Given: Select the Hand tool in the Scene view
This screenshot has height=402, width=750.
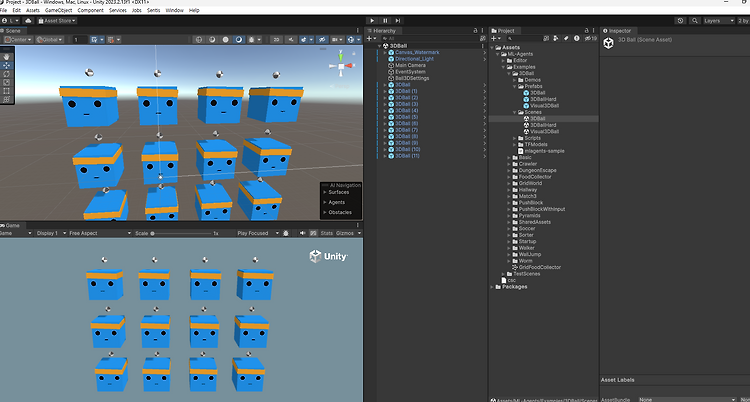Looking at the screenshot, I should pyautogui.click(x=7, y=57).
